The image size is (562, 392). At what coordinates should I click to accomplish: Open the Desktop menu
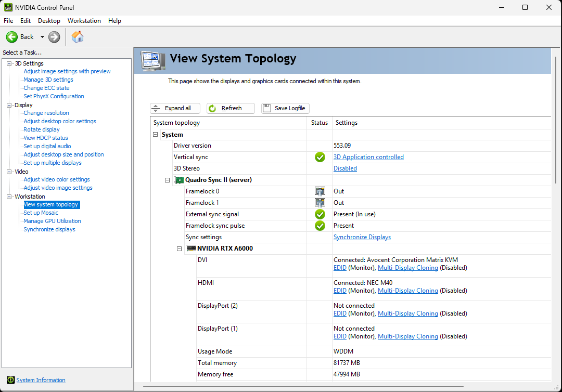coord(49,21)
